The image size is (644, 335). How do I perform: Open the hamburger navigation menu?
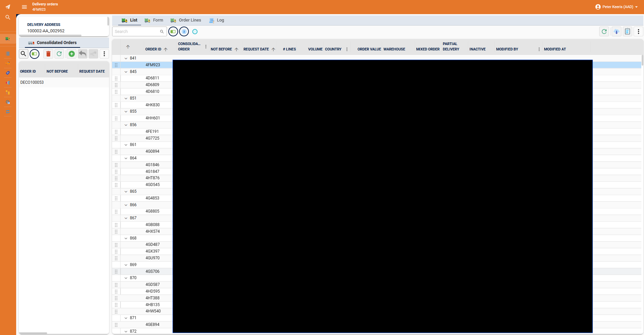[x=24, y=7]
